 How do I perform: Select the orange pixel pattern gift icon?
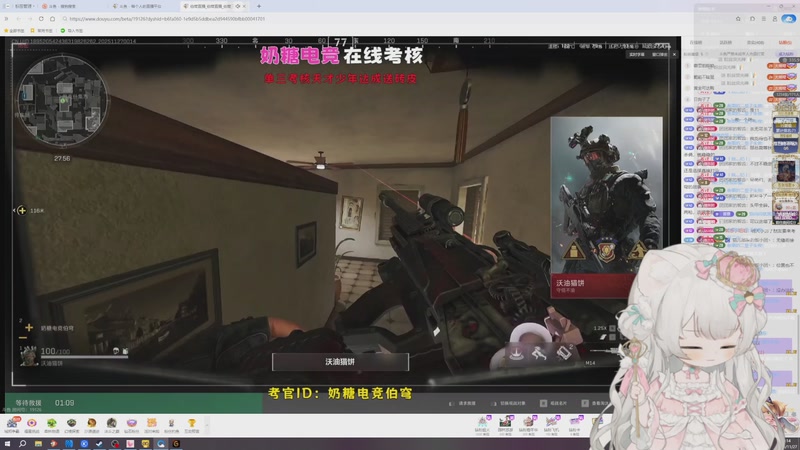(152, 425)
